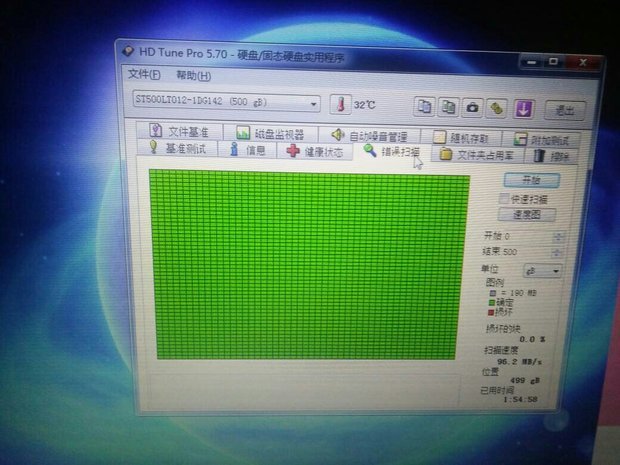Screen dimensions: 620x465
Task: Click the 退出 exit button
Action: tap(565, 110)
